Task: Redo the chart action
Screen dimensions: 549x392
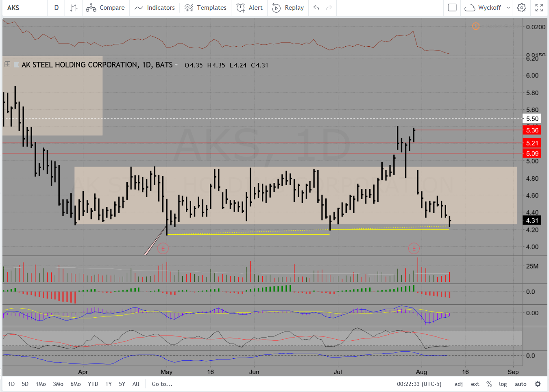Action: [x=329, y=8]
